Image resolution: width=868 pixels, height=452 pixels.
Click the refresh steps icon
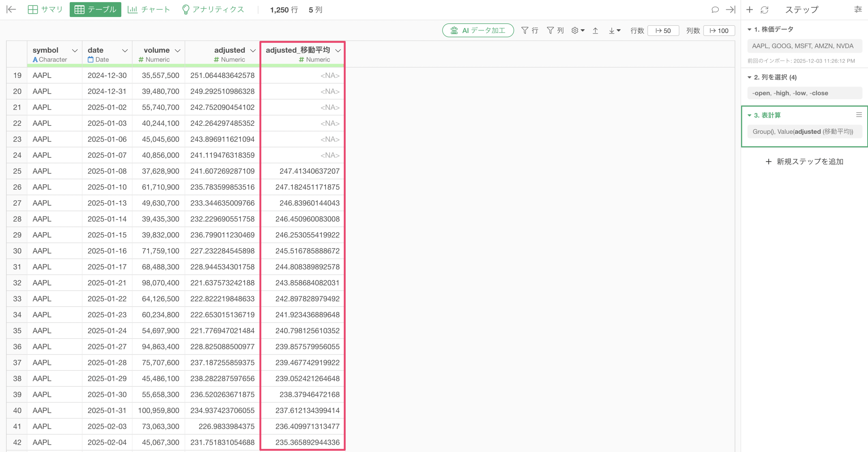click(764, 10)
